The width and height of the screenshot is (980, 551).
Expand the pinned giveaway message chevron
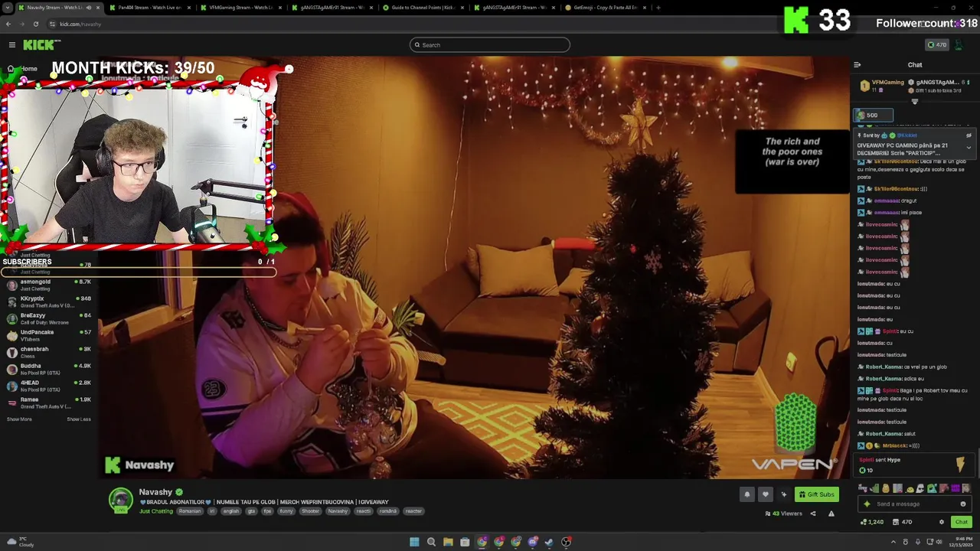(969, 147)
